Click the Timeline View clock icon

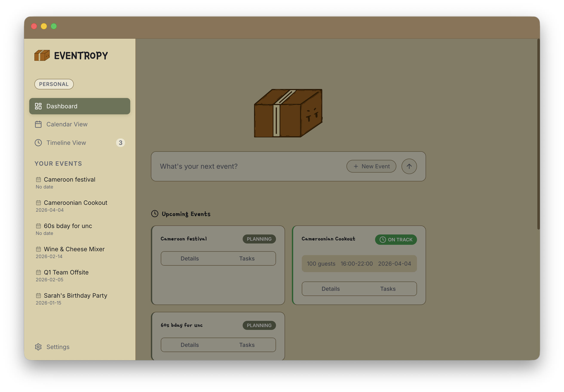click(x=38, y=143)
